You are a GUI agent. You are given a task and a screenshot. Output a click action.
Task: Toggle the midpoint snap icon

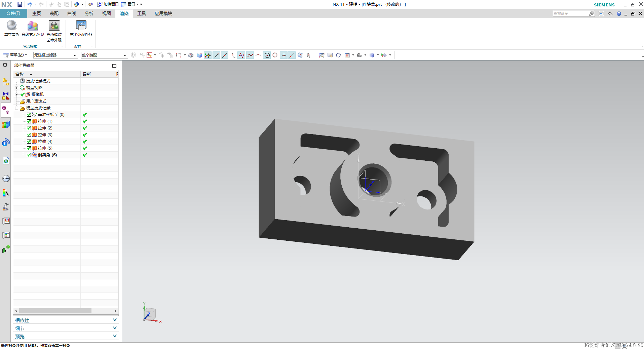pyautogui.click(x=225, y=55)
